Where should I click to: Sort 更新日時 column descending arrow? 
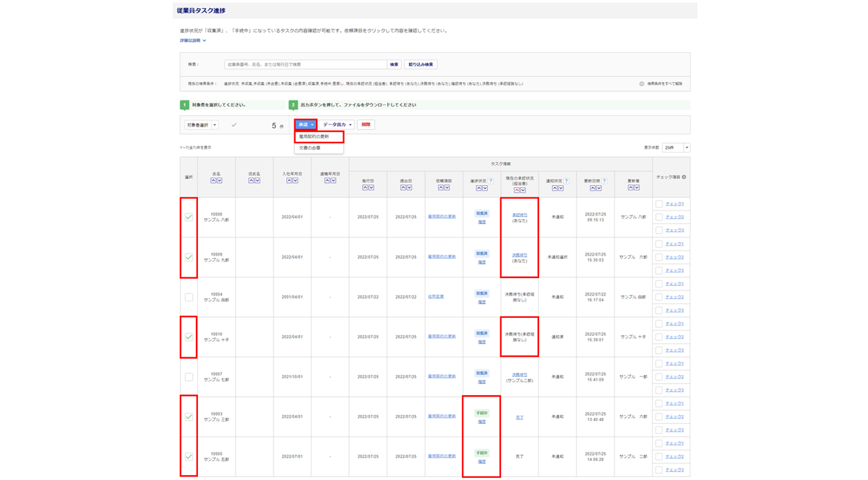pos(598,188)
